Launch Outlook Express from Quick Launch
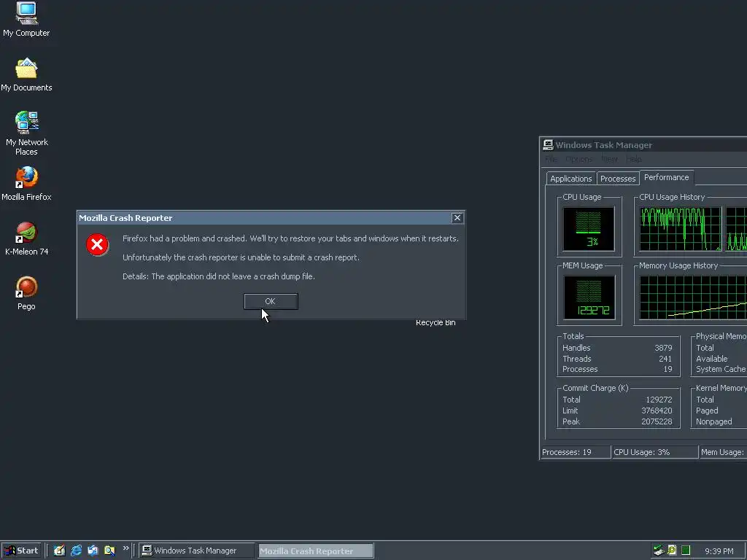The height and width of the screenshot is (560, 747). tap(93, 551)
